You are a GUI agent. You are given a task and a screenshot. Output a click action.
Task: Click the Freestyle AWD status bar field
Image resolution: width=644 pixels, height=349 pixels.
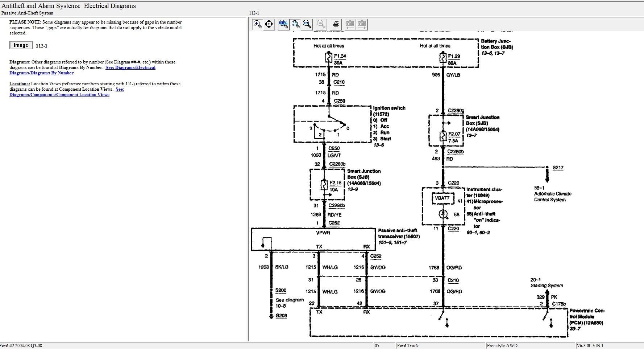[502, 346]
